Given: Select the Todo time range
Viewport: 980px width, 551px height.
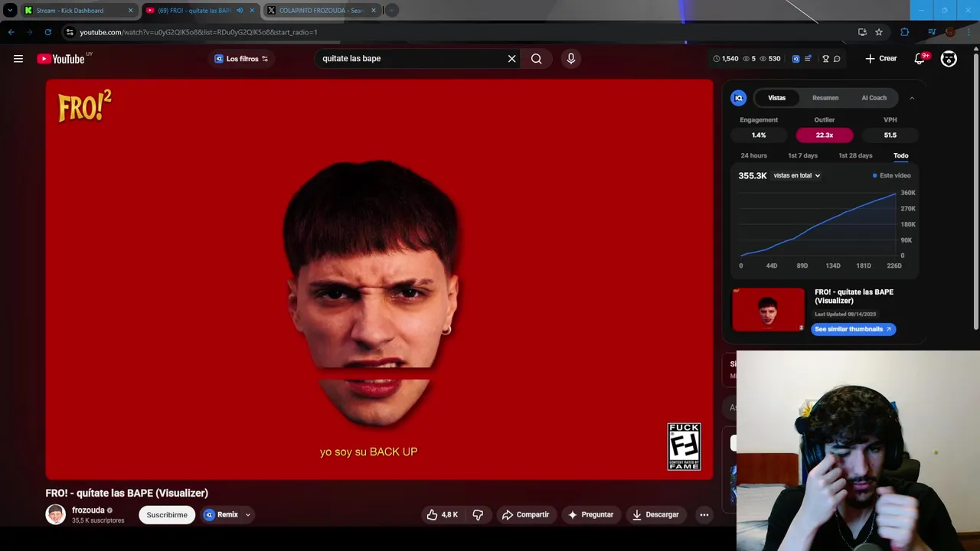Looking at the screenshot, I should (x=900, y=155).
